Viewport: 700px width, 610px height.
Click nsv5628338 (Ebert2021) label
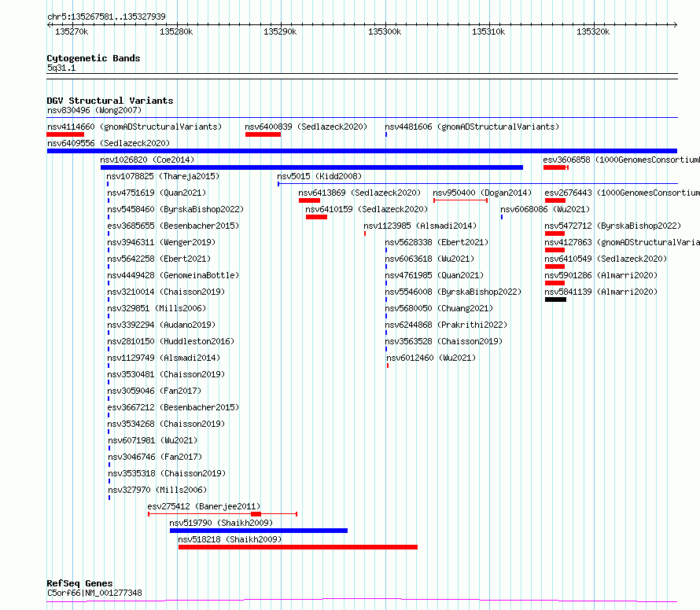437,242
